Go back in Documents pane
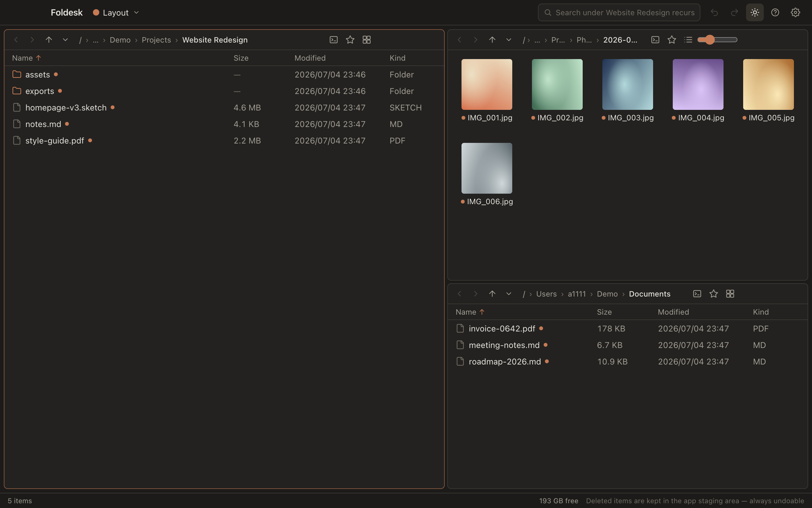812x508 pixels. click(x=459, y=294)
